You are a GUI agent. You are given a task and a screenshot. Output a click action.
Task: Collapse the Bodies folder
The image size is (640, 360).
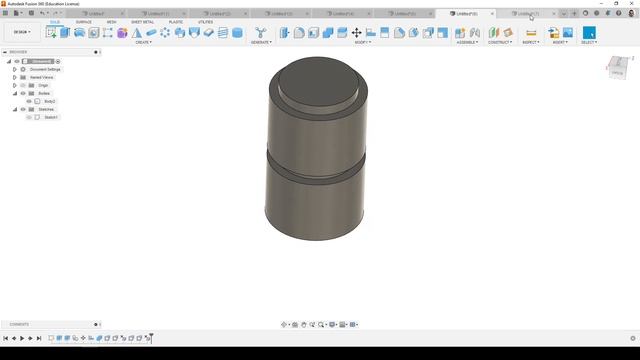click(15, 93)
